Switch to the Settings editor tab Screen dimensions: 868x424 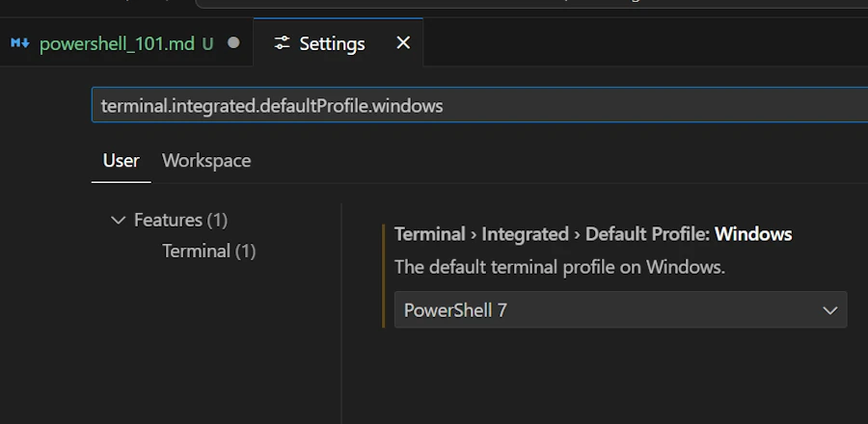tap(332, 43)
